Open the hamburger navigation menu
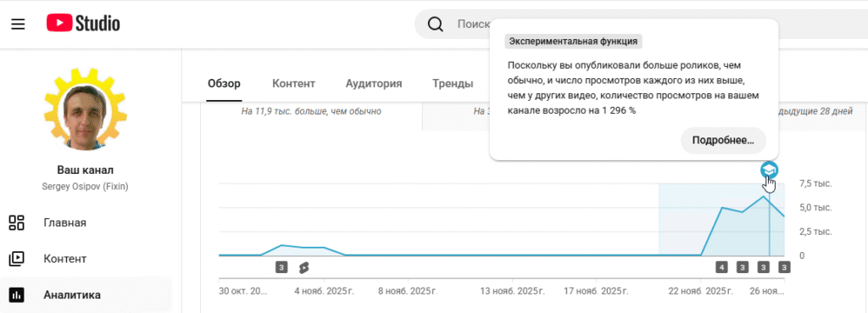868x313 pixels. coord(18,24)
